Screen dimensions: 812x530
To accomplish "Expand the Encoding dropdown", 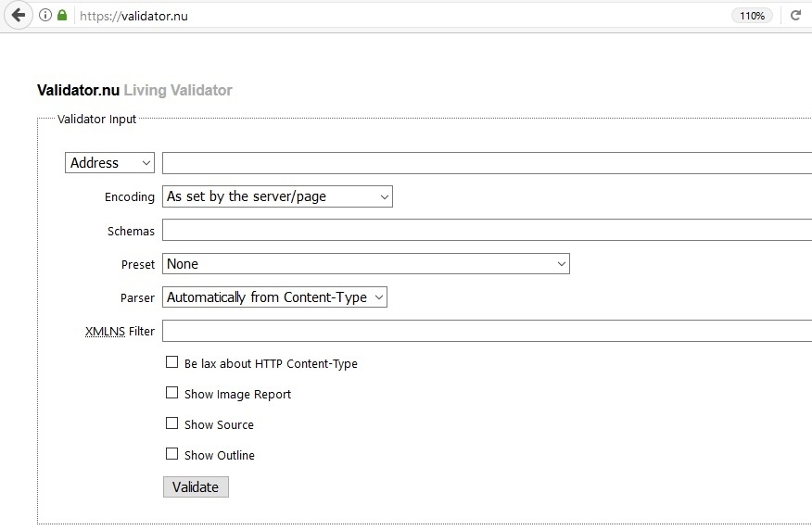I will [x=277, y=196].
